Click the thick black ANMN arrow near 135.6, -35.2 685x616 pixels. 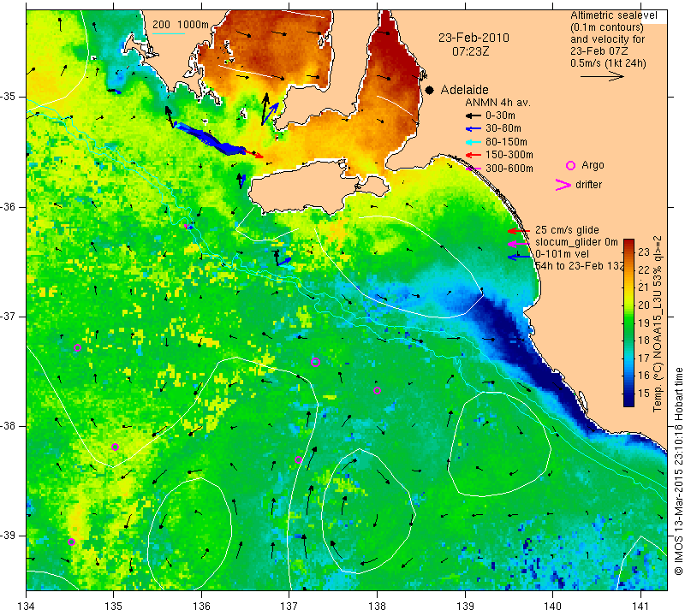point(170,116)
